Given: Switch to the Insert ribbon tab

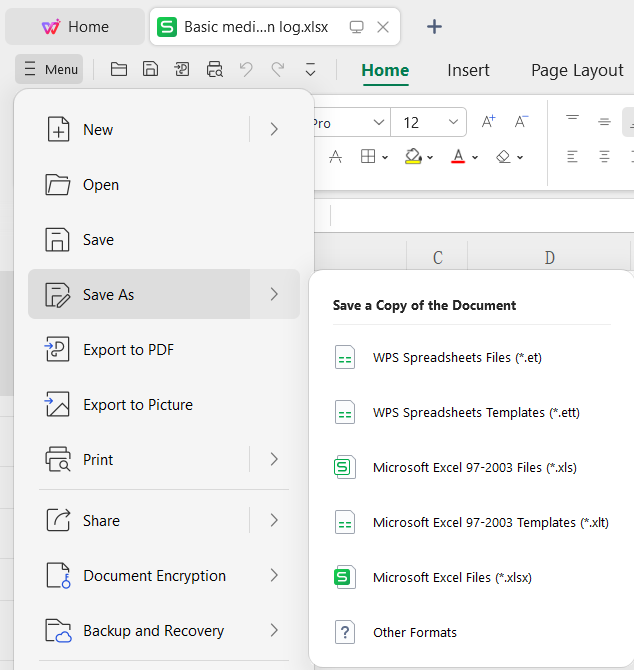Looking at the screenshot, I should pyautogui.click(x=468, y=70).
